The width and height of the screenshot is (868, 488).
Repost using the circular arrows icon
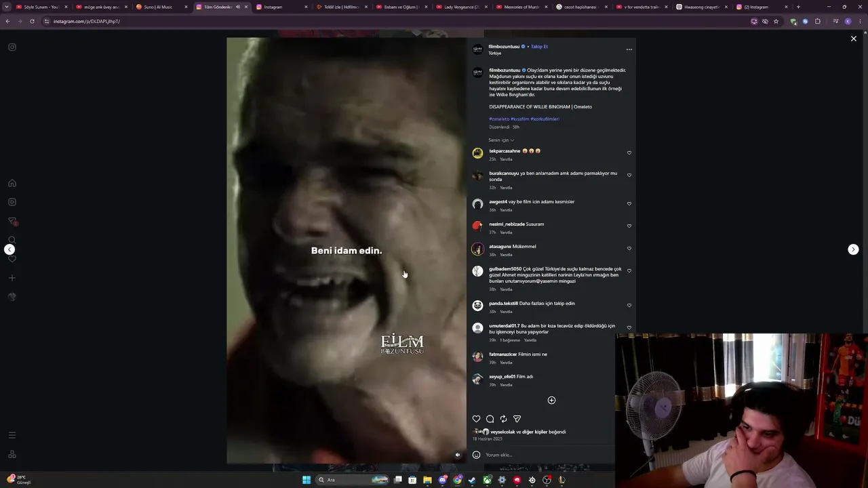point(503,419)
